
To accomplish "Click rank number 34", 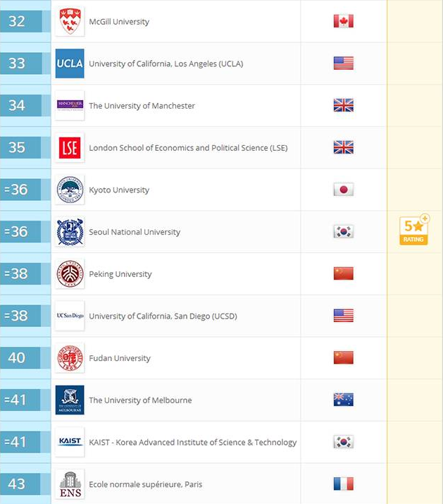I will pos(17,106).
